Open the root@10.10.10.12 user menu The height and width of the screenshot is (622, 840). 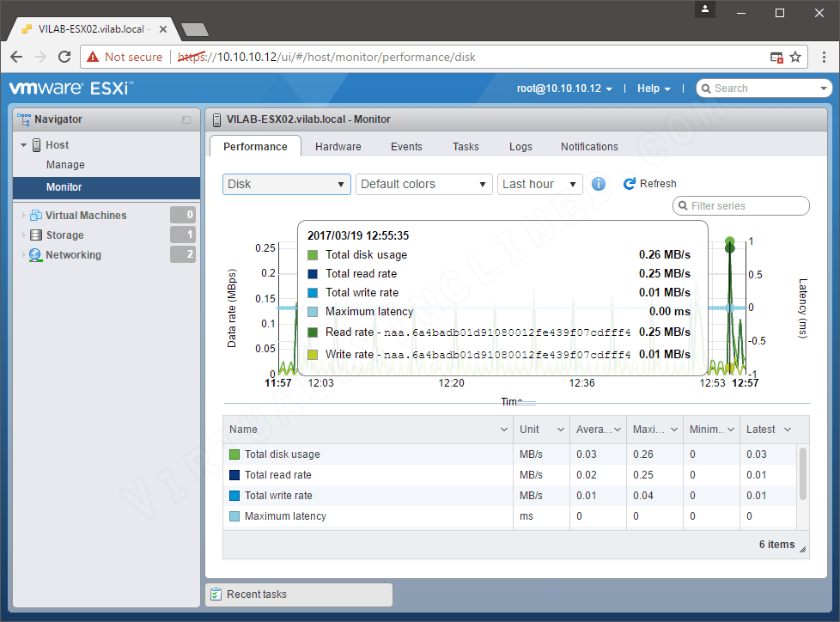(564, 88)
